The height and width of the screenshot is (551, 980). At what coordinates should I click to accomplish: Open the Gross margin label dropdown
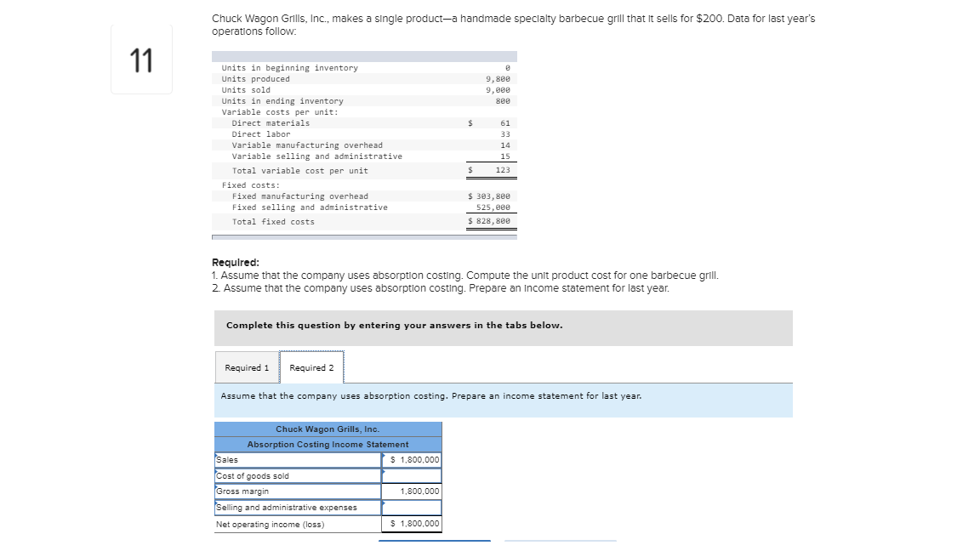pos(298,491)
